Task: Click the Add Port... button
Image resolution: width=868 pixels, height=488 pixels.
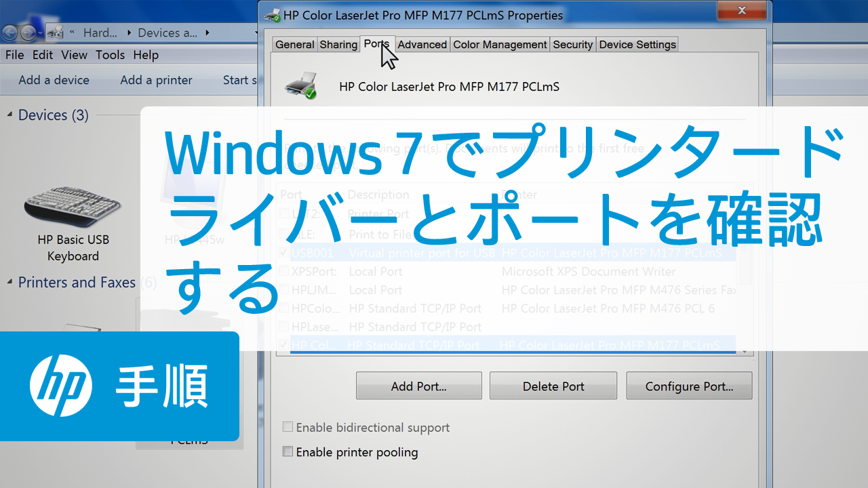Action: tap(419, 386)
